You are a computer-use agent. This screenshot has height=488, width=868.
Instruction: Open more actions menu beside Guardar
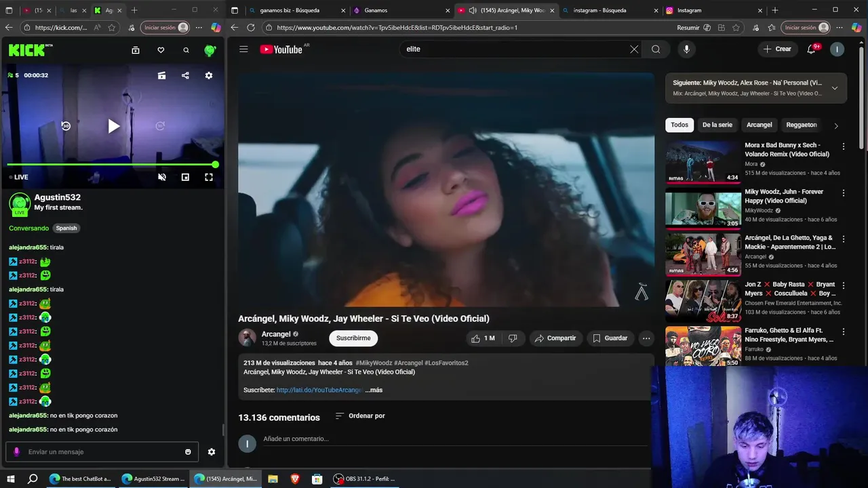[646, 338]
